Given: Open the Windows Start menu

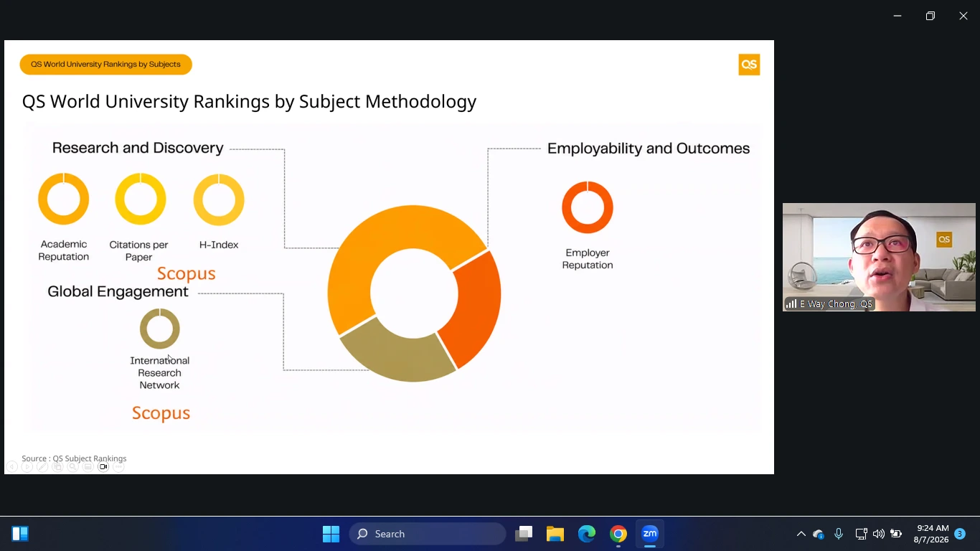Looking at the screenshot, I should pyautogui.click(x=331, y=534).
